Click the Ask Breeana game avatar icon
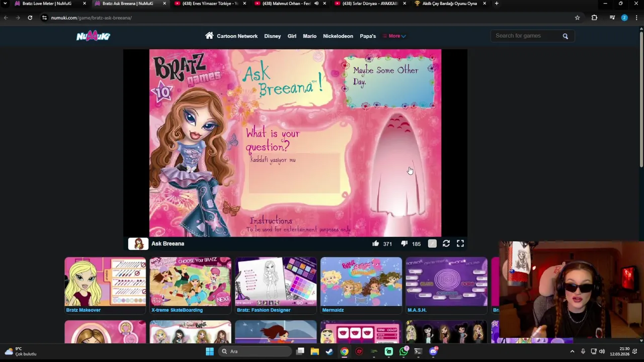 [138, 244]
